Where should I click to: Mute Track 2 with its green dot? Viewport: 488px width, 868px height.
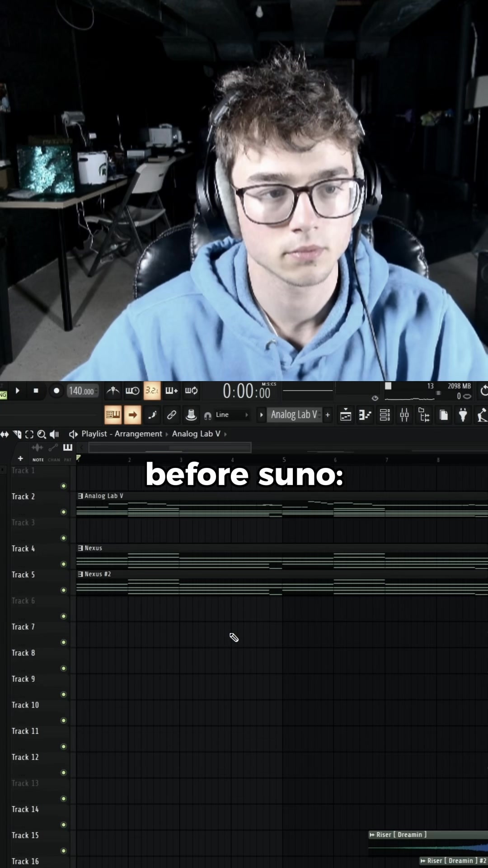point(64,512)
